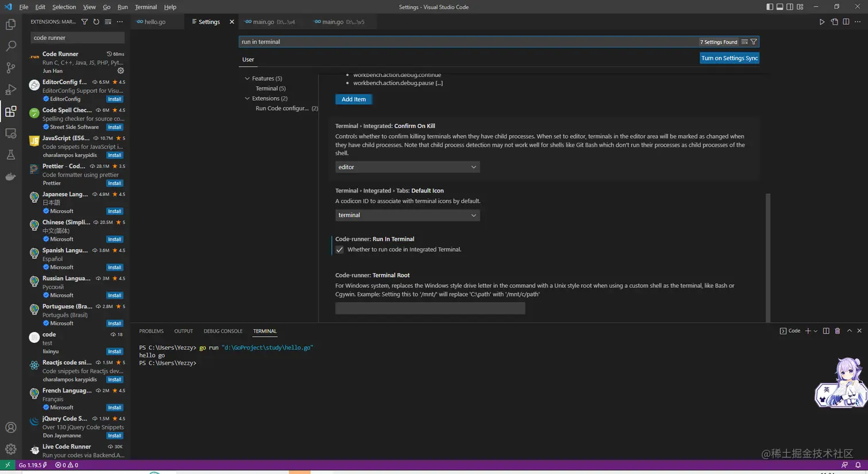Screen dimensions: 868x474
Task: Split the editor to the right
Action: coord(846,22)
